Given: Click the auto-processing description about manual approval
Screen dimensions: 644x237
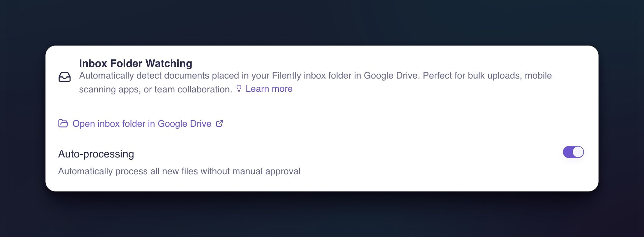Looking at the screenshot, I should click(x=179, y=171).
